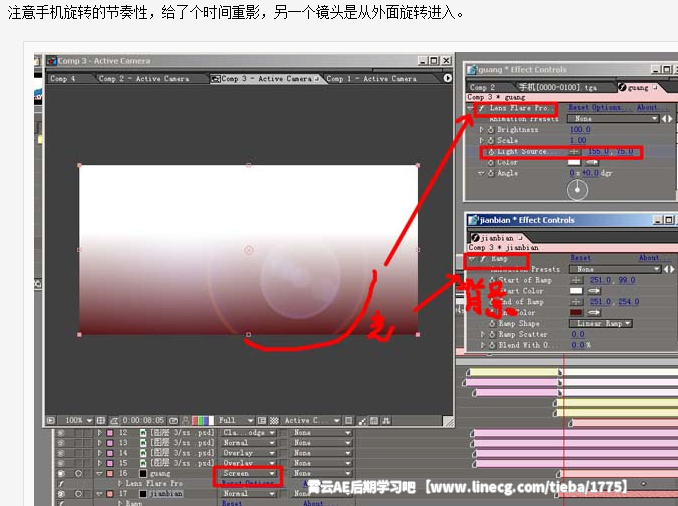Image resolution: width=678 pixels, height=506 pixels.
Task: Click the Lens Flare Color white swatch
Action: (574, 162)
